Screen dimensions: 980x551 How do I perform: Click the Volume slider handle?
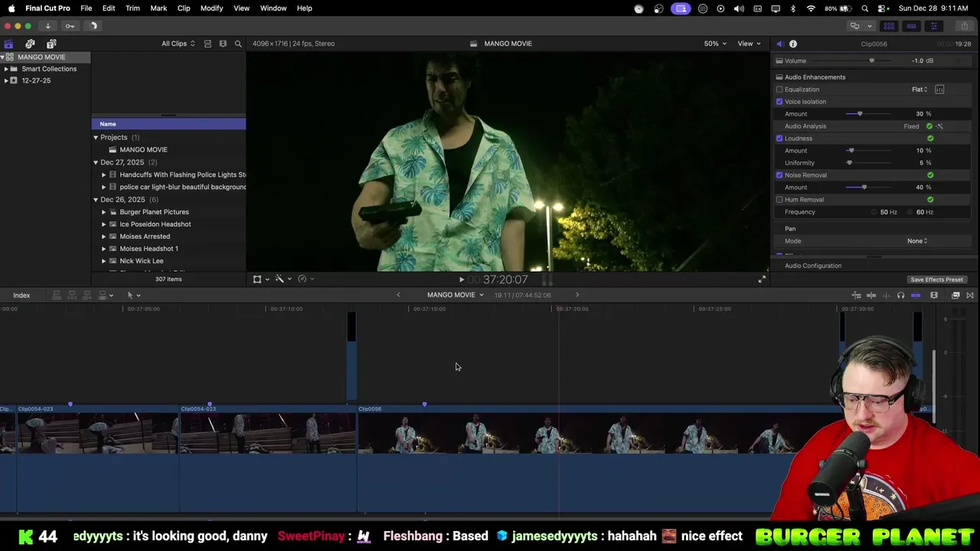[871, 61]
